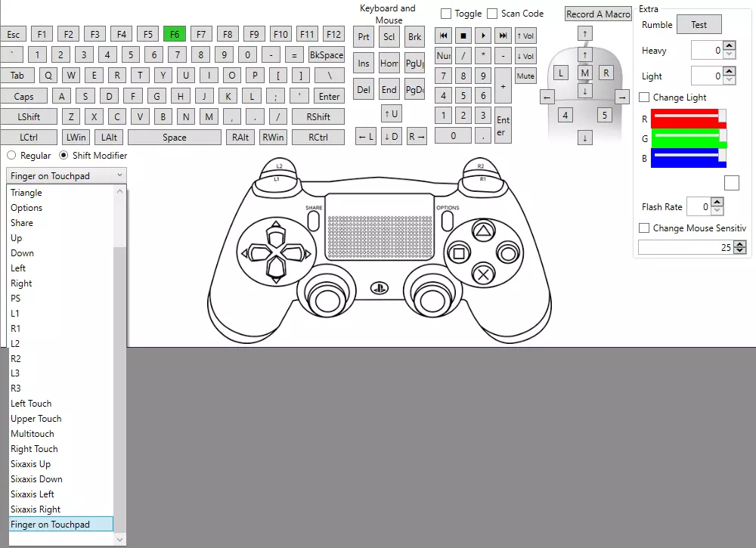Screen dimensions: 756x548
Task: Click the touchpad on the controller image
Action: (x=380, y=227)
